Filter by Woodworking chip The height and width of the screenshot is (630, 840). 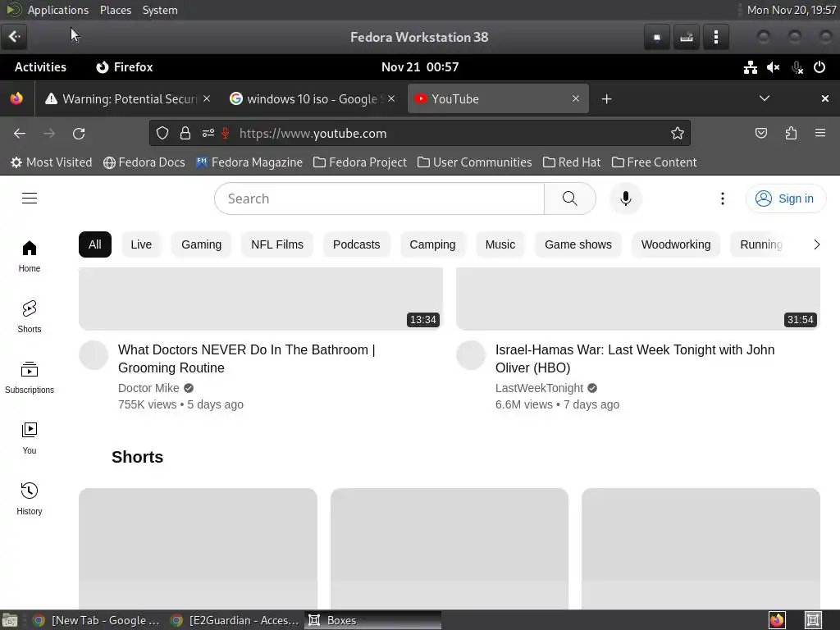click(676, 244)
